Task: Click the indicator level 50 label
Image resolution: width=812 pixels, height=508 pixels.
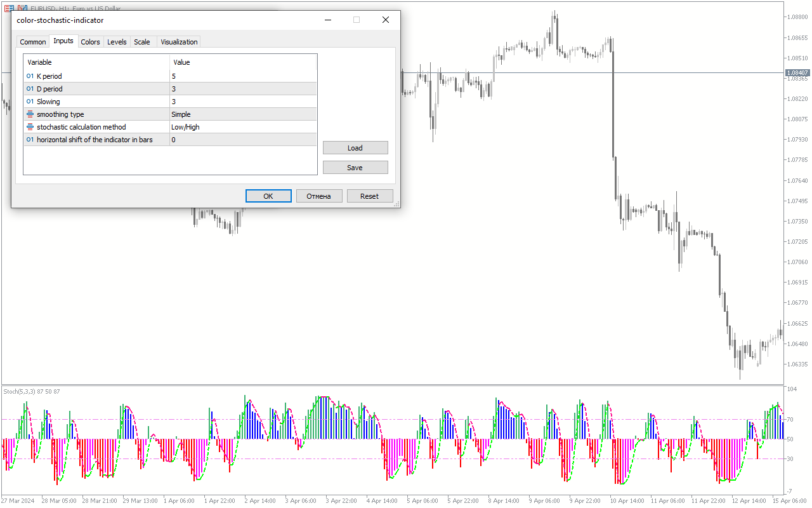Action: point(790,439)
